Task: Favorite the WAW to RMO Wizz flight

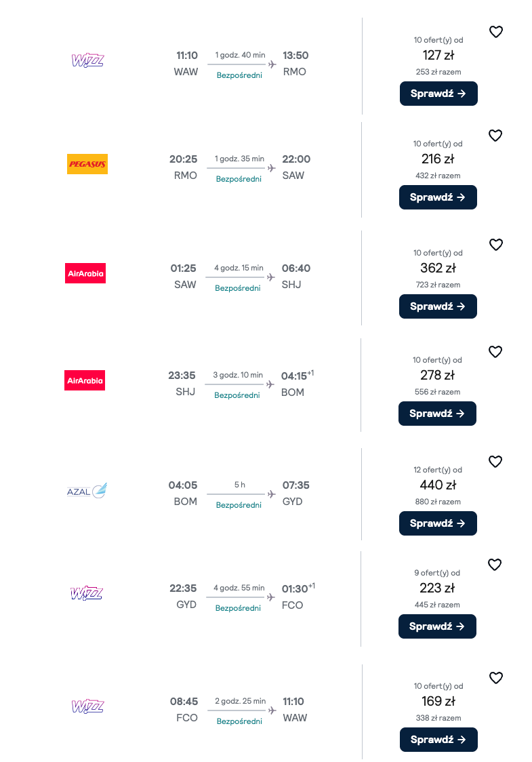Action: (x=495, y=32)
